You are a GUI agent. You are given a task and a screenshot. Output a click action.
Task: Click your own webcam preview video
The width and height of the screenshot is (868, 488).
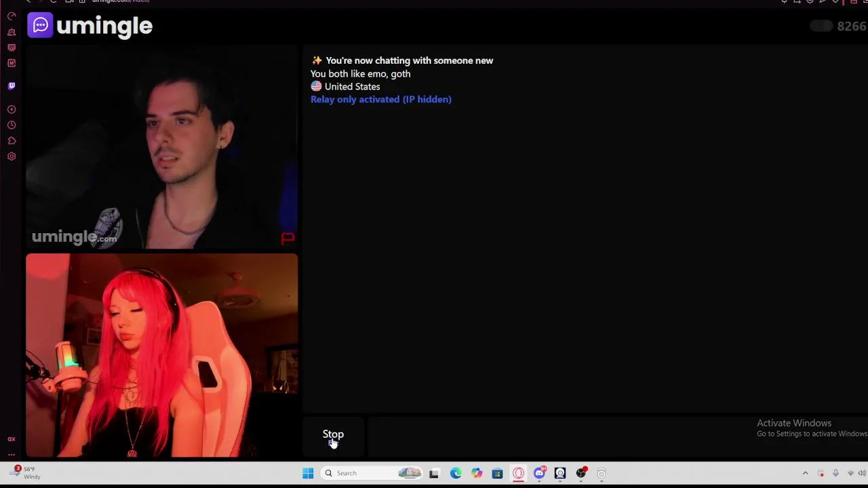(161, 355)
